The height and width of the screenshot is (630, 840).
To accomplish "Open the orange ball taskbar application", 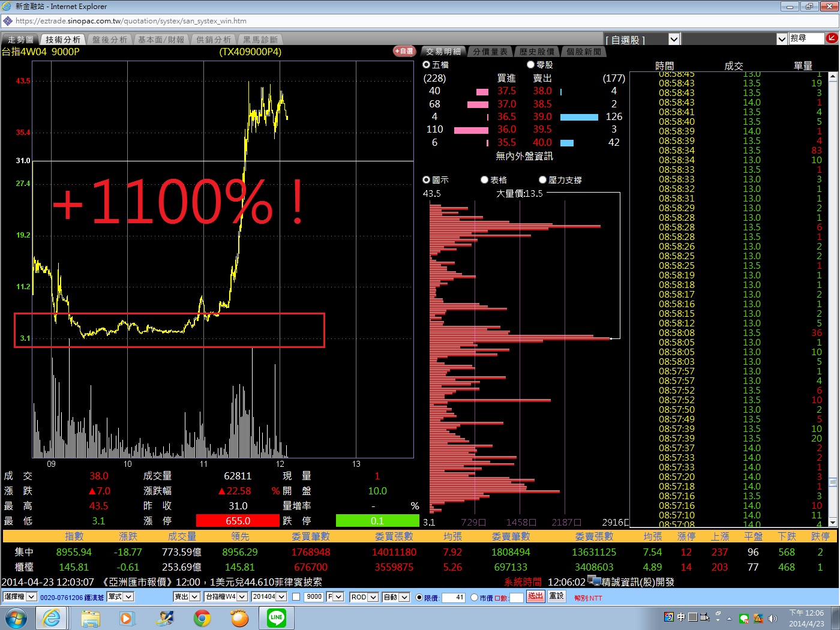I will pos(239,618).
